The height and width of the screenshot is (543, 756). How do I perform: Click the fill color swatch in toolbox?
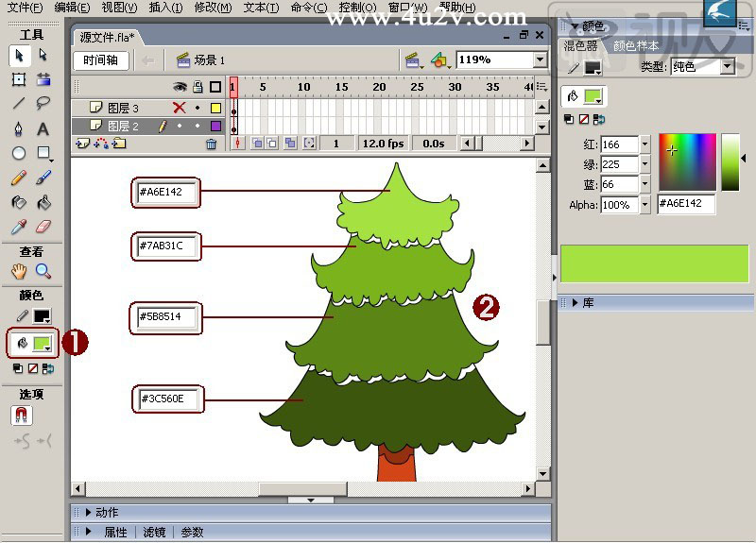(x=41, y=344)
